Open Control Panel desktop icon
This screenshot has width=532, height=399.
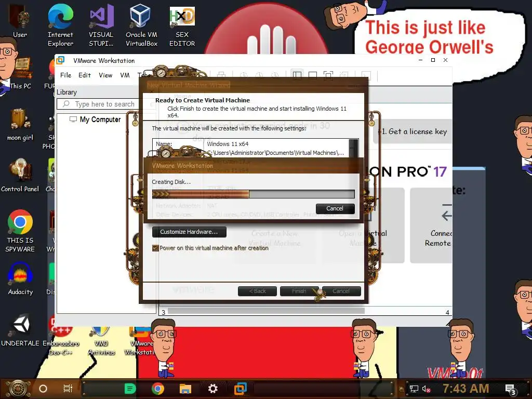[20, 176]
